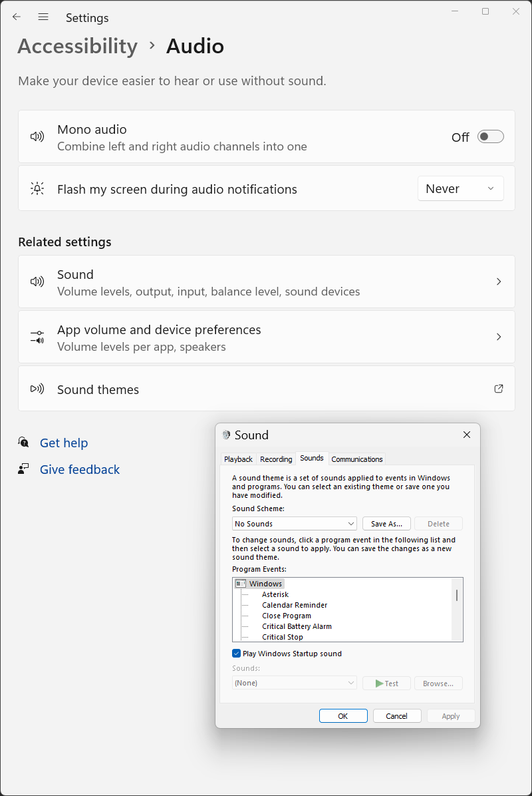Uncheck Play Windows Startup sound checkbox

237,654
